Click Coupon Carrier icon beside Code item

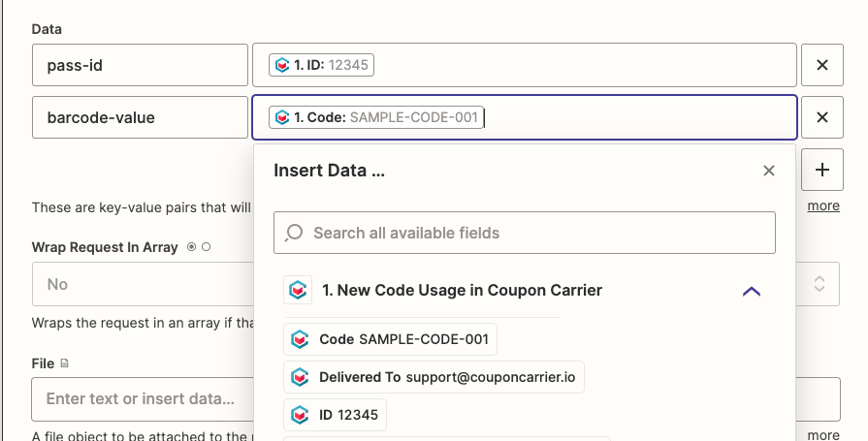tap(300, 339)
